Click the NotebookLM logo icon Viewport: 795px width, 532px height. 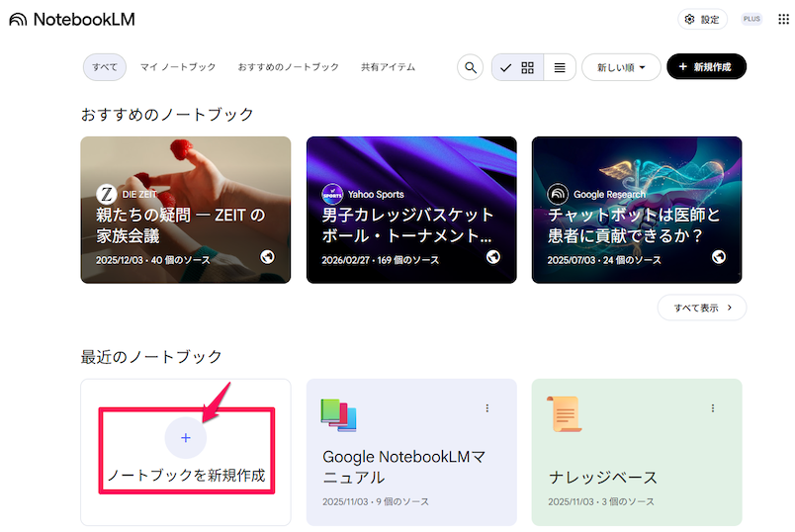[18, 19]
